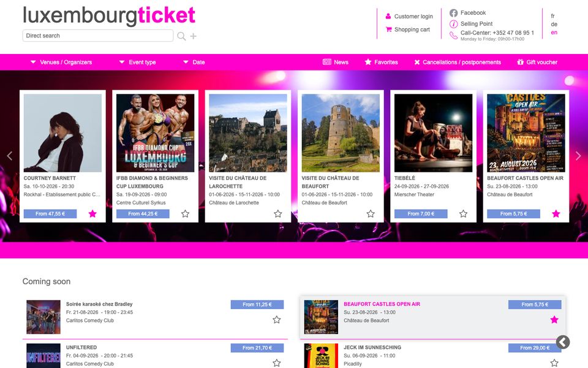Open Tiebélé theater photo
588x368 pixels.
(433, 133)
